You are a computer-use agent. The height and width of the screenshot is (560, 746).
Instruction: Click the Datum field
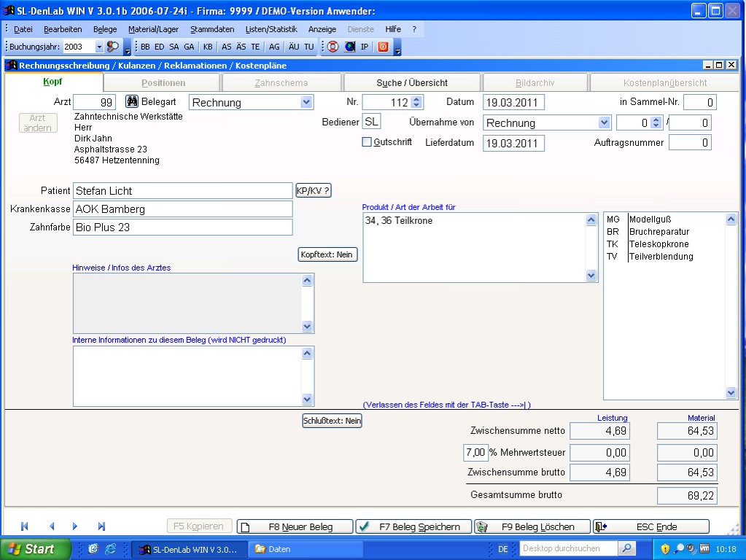pos(513,102)
